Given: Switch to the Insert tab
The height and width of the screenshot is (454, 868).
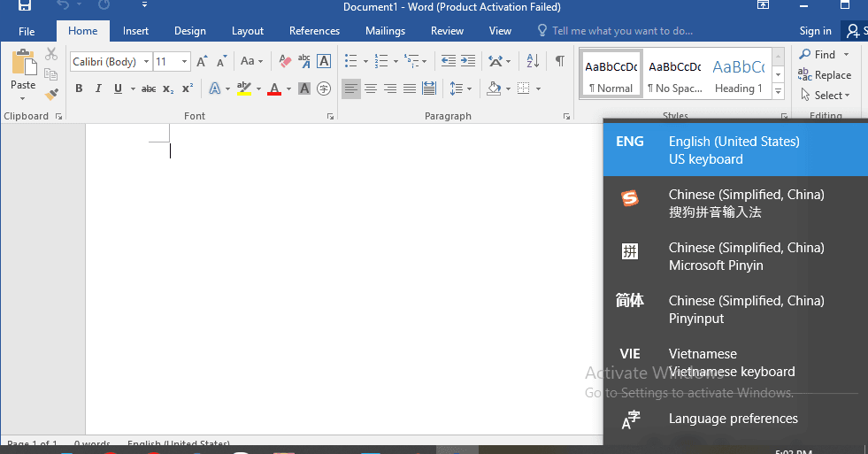Looking at the screenshot, I should coord(135,31).
